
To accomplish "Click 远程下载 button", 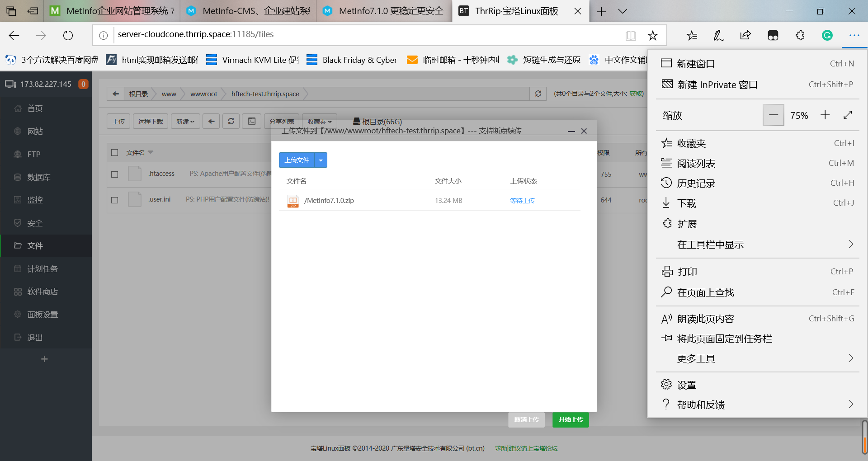I will coord(151,121).
